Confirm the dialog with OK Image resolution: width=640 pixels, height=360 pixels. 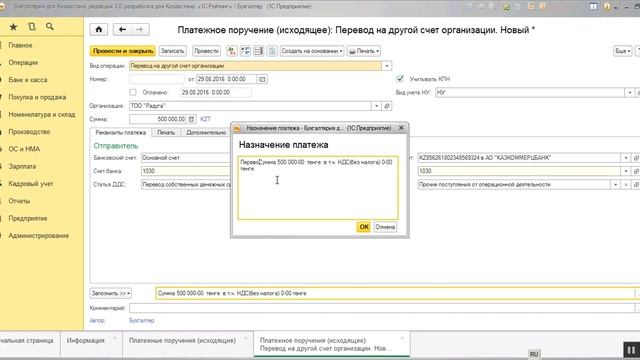364,227
